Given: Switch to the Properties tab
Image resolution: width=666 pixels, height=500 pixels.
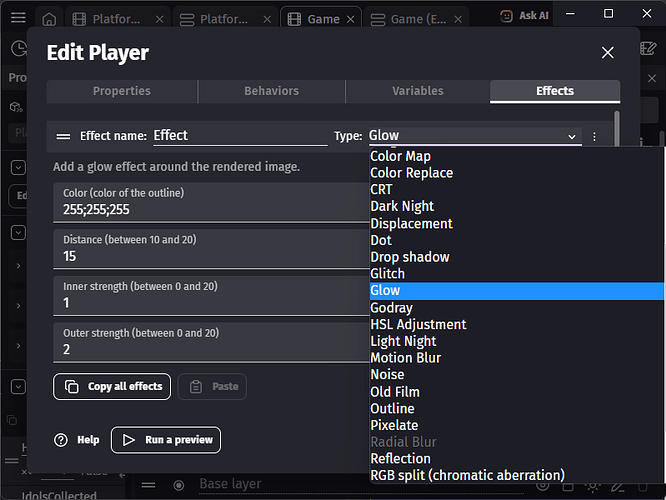Looking at the screenshot, I should click(x=121, y=91).
